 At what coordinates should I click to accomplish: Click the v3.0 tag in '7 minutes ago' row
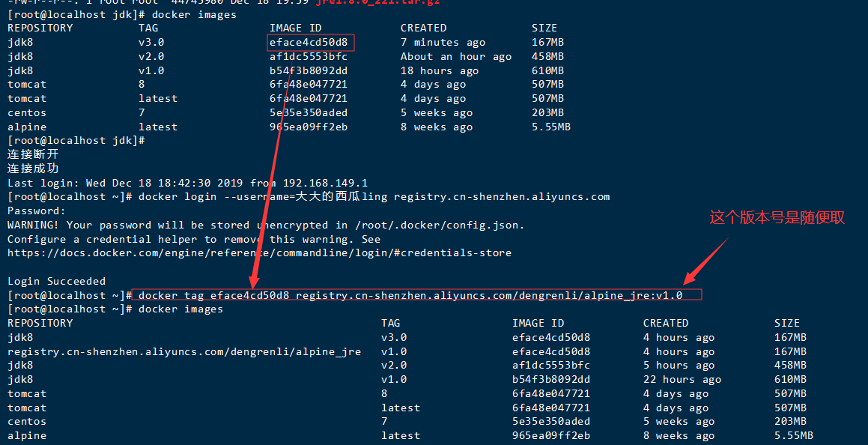[151, 43]
